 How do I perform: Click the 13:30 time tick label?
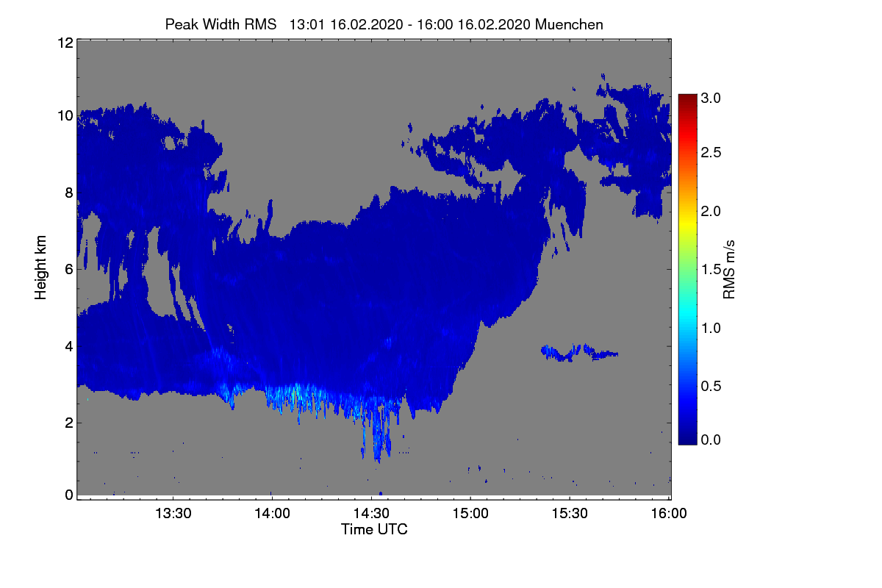coord(173,513)
